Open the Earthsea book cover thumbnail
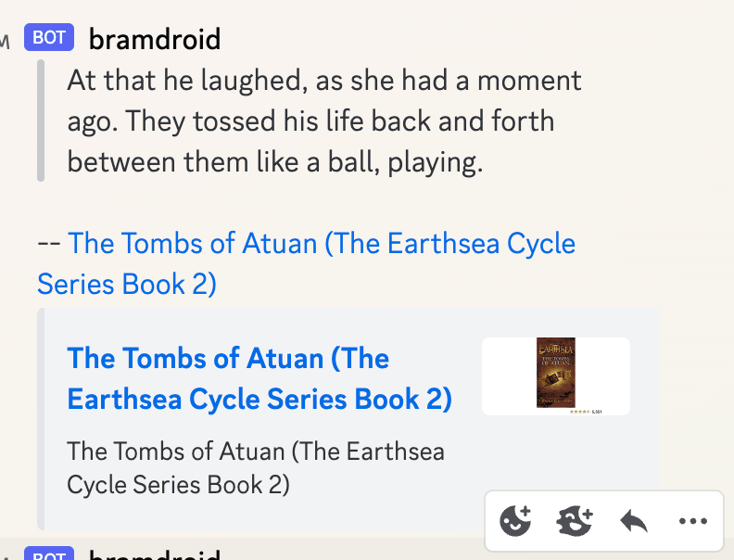This screenshot has width=734, height=560. 556,373
